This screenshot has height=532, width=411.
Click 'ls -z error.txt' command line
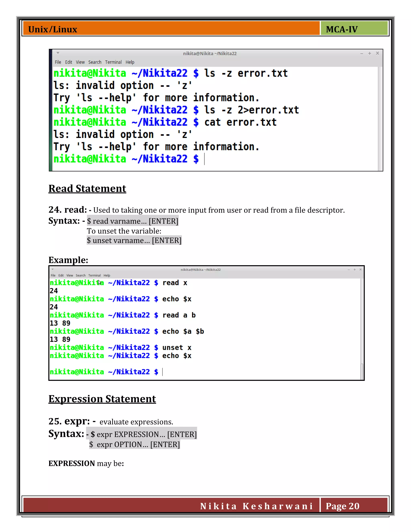[246, 73]
